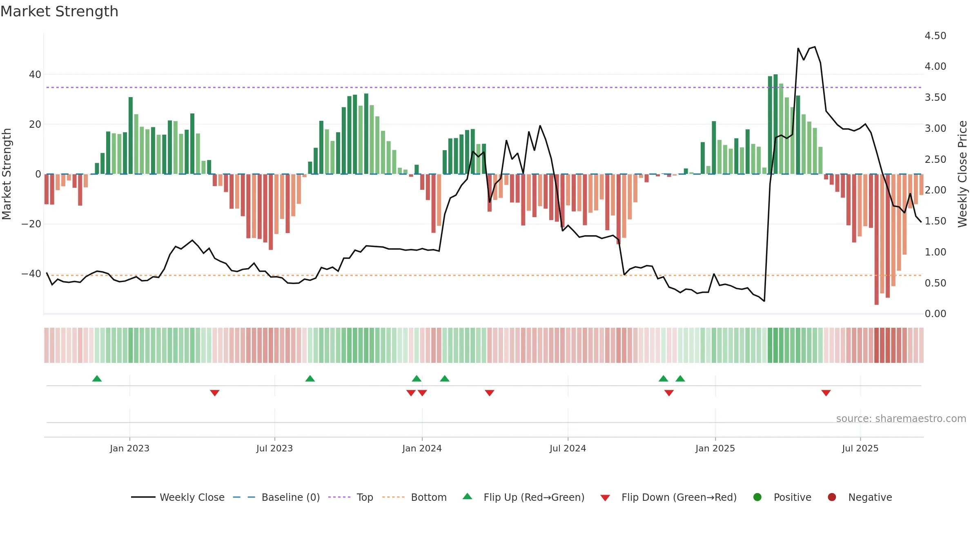Click the left vertical axis title Market Strength
Screen dimensions: 980x551
pyautogui.click(x=7, y=174)
